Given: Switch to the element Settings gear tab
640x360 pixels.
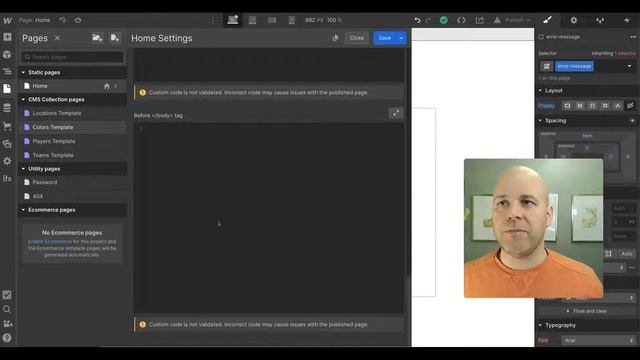Looking at the screenshot, I should click(574, 20).
